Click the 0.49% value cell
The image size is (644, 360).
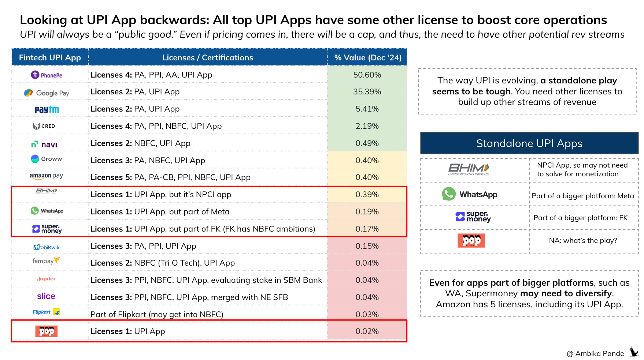coord(367,143)
